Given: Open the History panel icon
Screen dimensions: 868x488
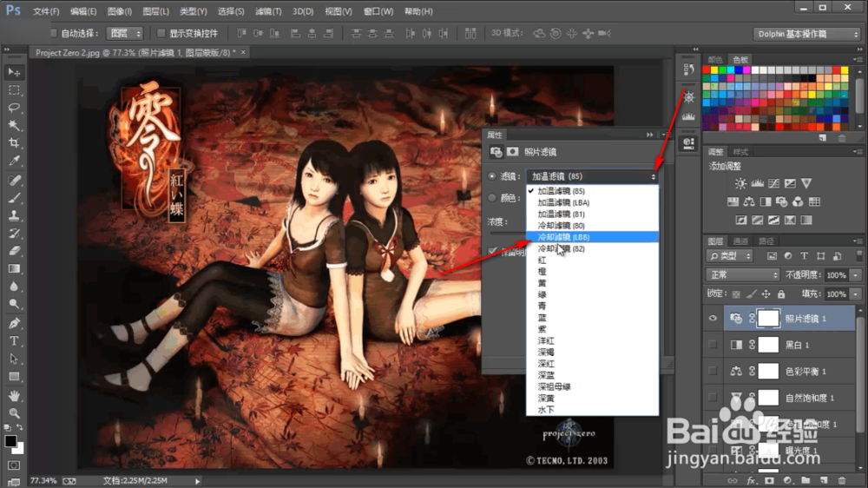Looking at the screenshot, I should click(688, 69).
